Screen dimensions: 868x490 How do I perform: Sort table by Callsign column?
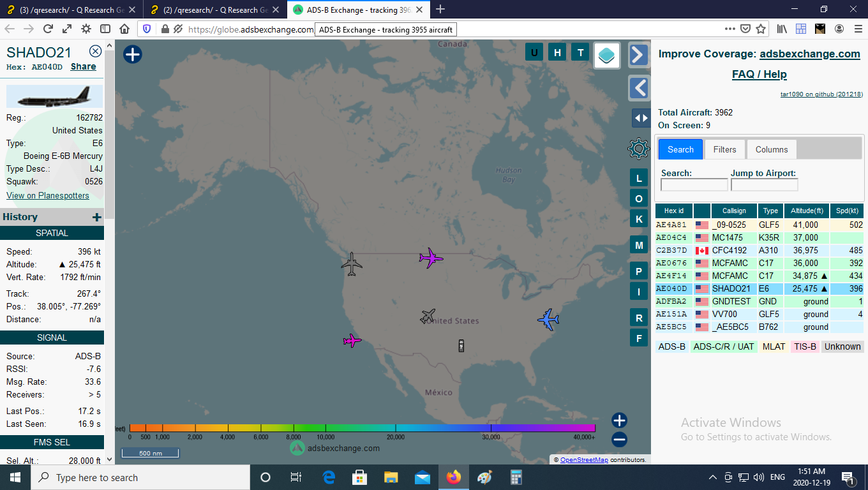[x=734, y=211]
